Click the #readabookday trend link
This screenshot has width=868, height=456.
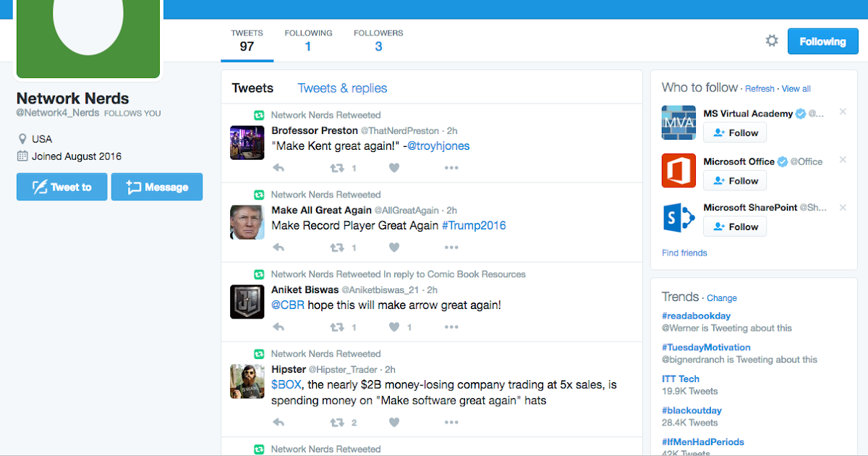point(696,315)
